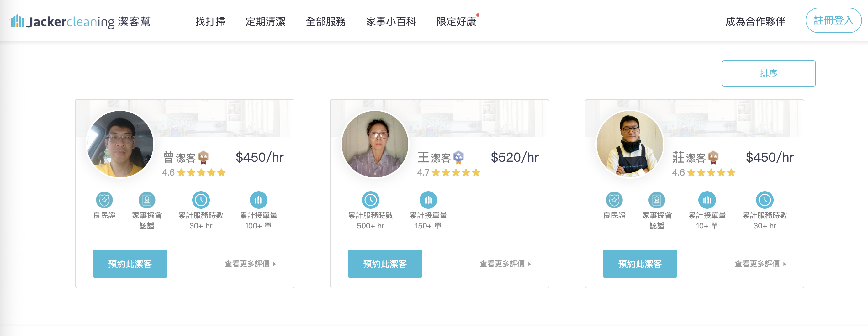Expand 查看更多評價 for 曾潔客
Screen dimensions: 868x336
tap(250, 264)
